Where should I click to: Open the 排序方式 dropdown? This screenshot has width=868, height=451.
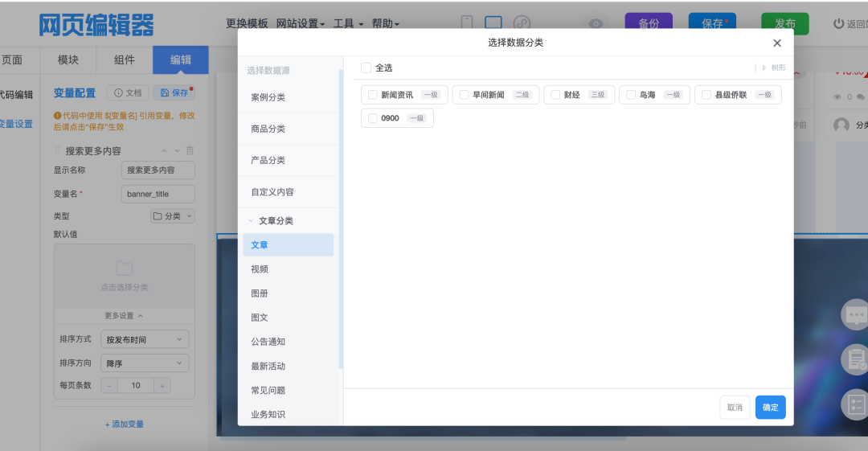pyautogui.click(x=145, y=339)
